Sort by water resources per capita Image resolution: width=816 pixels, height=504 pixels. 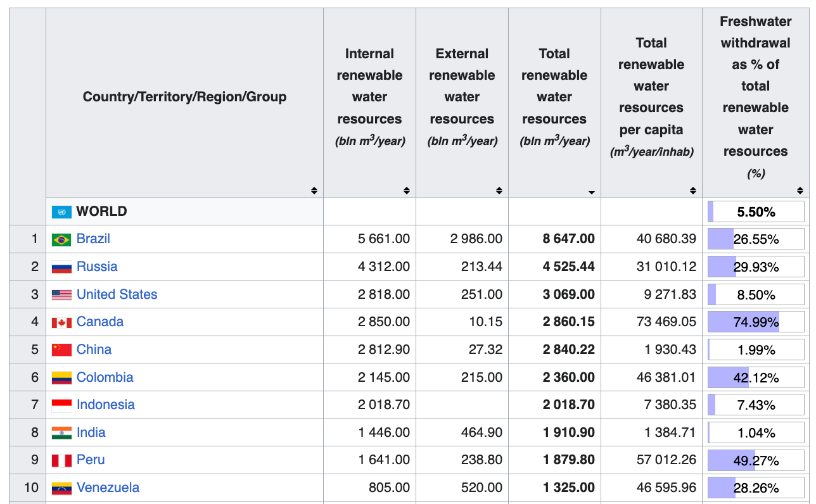693,191
